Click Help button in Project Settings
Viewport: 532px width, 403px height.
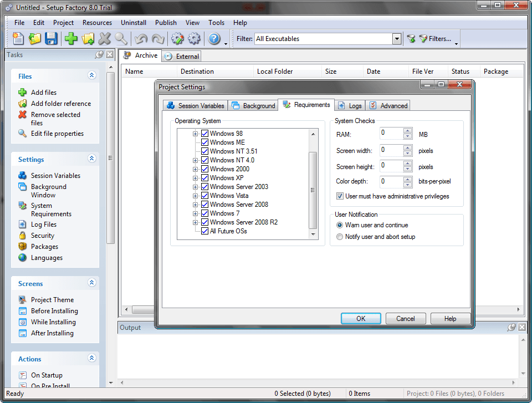[x=450, y=318]
